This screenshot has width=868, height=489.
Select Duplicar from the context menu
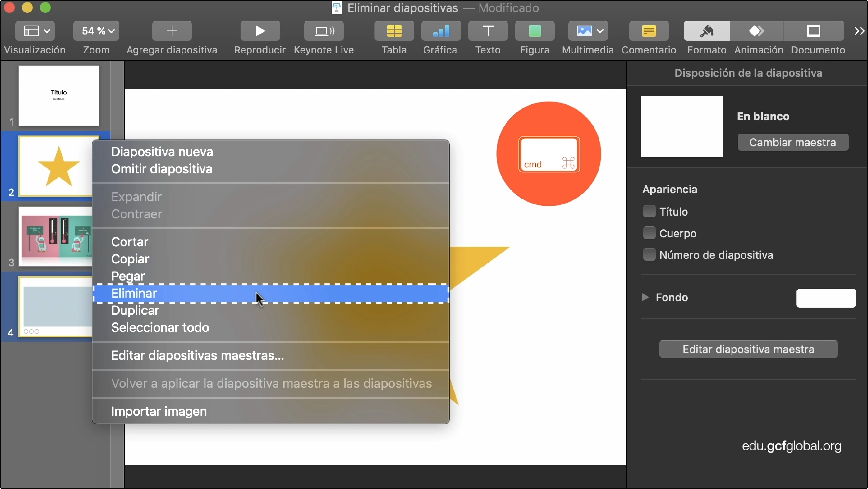tap(135, 310)
